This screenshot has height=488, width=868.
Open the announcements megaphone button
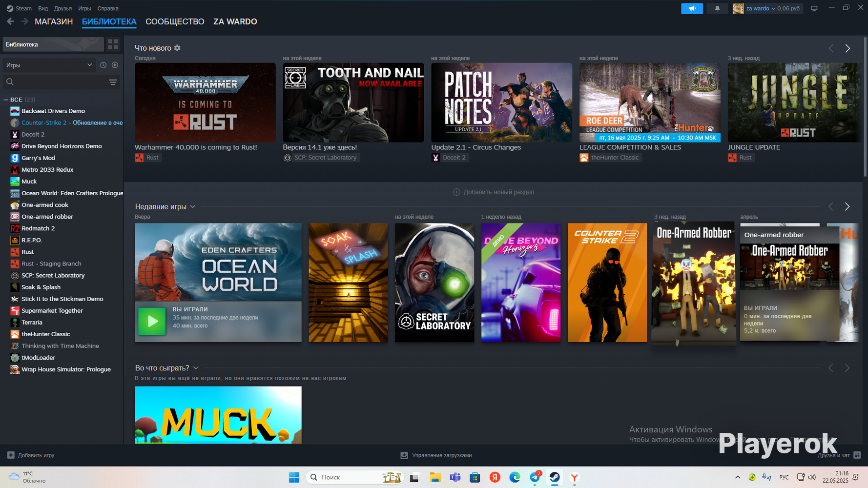[692, 8]
